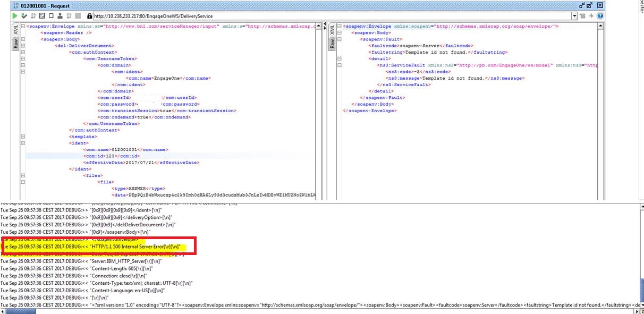Switch request pane to Raw tab
644x314 pixels.
[x=15, y=45]
